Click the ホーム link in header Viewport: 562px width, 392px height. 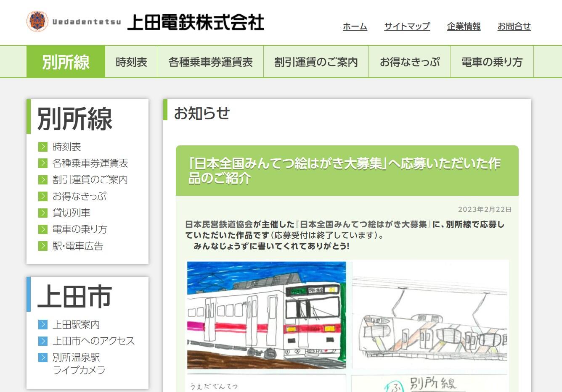(355, 26)
